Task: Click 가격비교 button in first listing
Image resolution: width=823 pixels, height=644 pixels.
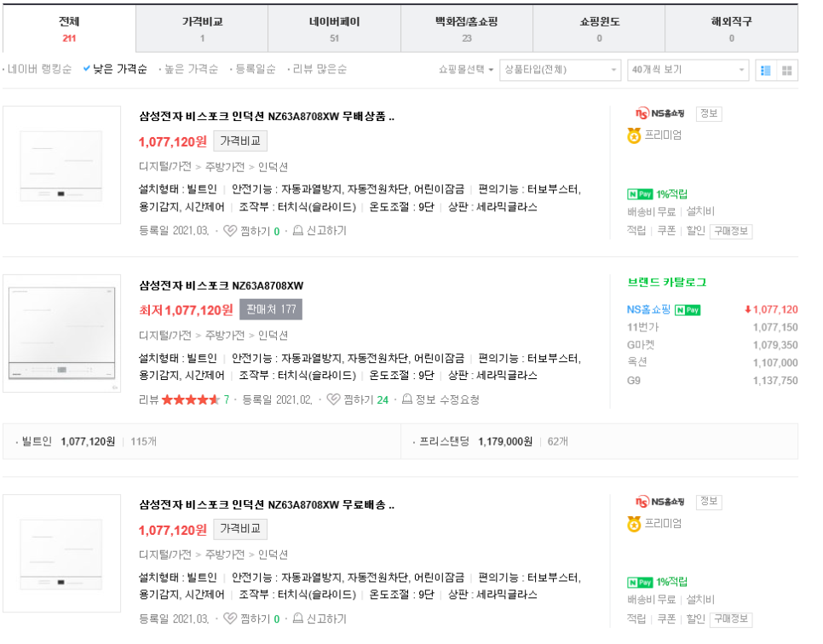Action: point(240,141)
